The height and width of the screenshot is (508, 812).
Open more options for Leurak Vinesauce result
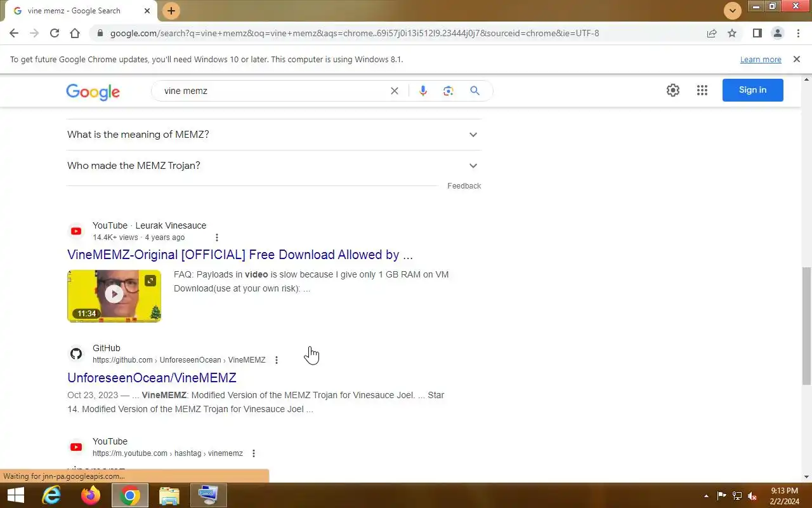coord(217,237)
